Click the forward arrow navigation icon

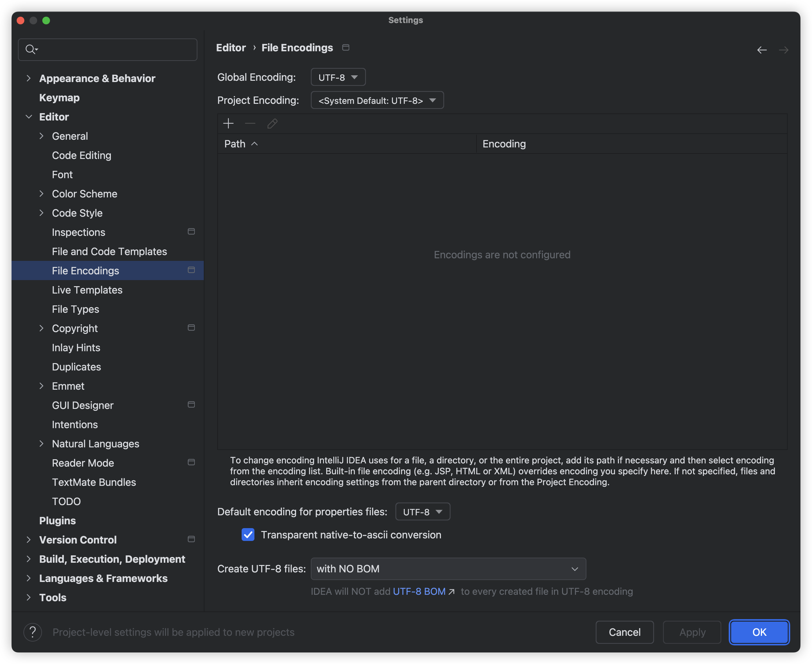click(x=783, y=50)
